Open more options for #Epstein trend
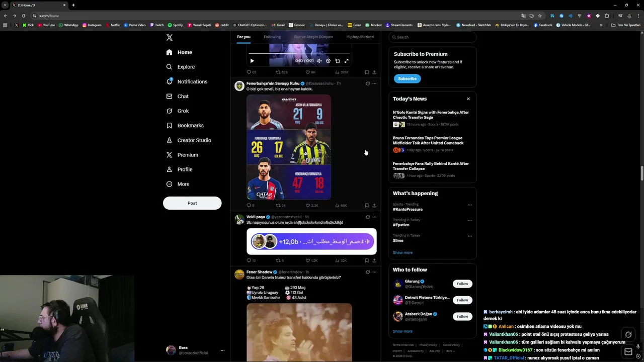Screen dimensions: 644x362 coord(470,221)
